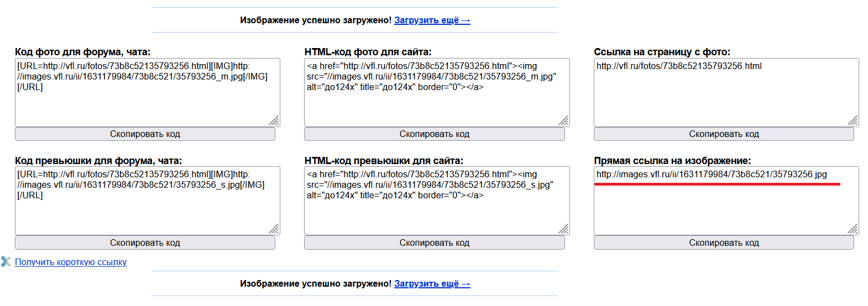This screenshot has width=868, height=306.
Task: Copy forum photo code with its button
Action: (145, 134)
